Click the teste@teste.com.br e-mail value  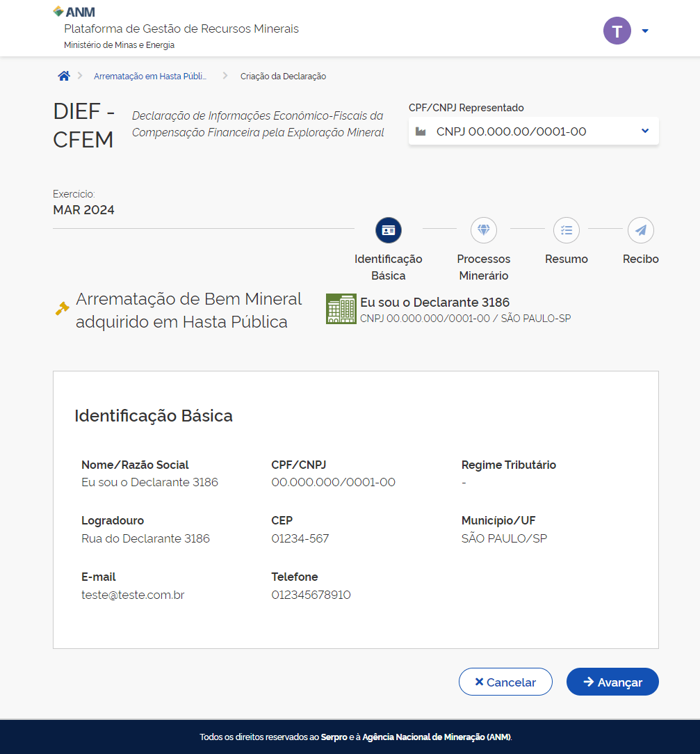coord(133,595)
